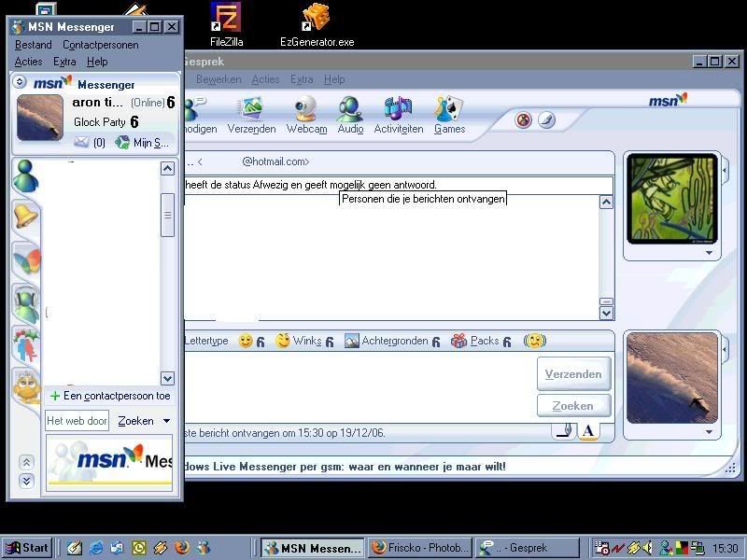
Task: Click chat history scroll-up arrow
Action: pos(606,203)
